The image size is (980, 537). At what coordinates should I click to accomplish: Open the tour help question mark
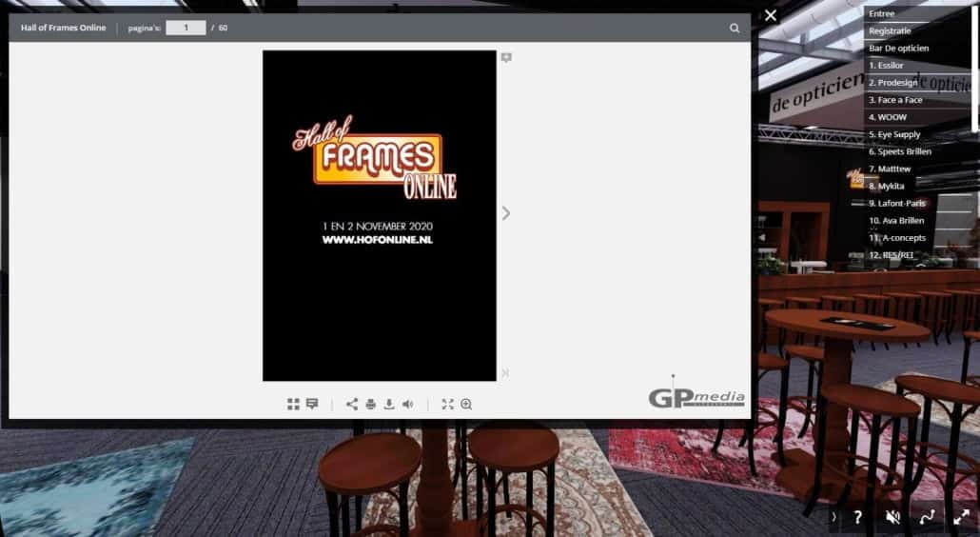pos(858,517)
